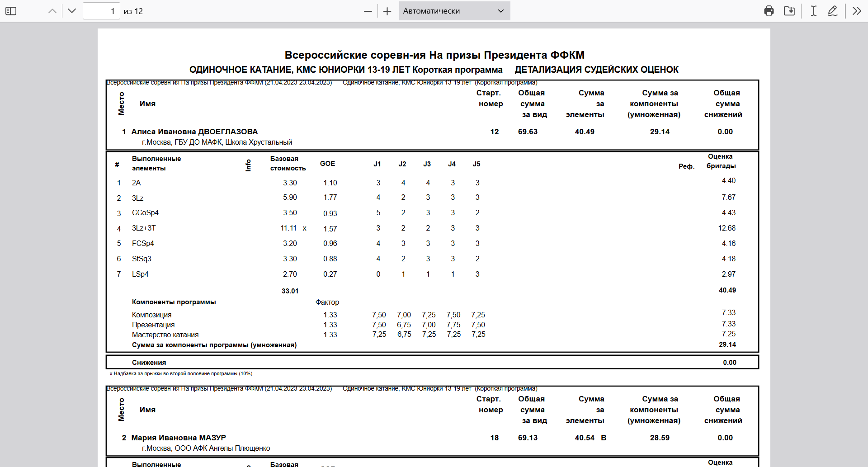This screenshot has height=467, width=868.
Task: Activate the draw pen tool
Action: click(x=832, y=11)
